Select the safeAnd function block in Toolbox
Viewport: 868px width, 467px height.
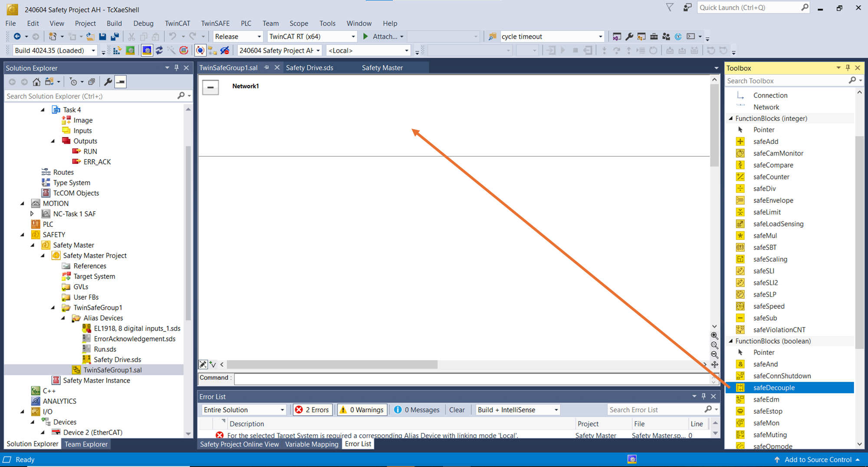pos(765,364)
